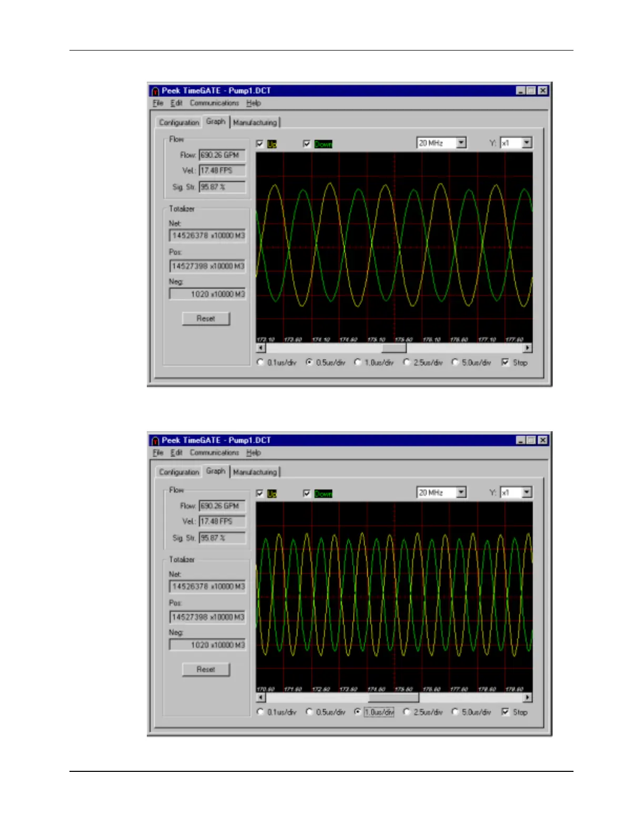Open the 20 MHz dropdown in upper window

pos(461,143)
